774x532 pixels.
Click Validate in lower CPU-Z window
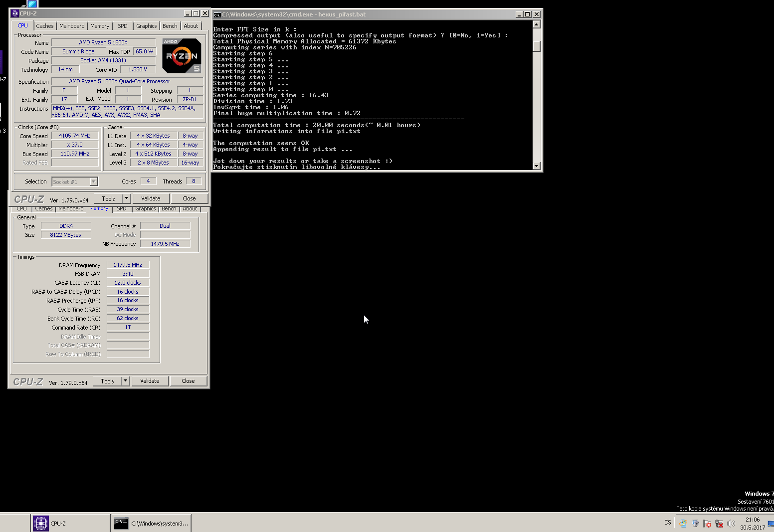[150, 381]
